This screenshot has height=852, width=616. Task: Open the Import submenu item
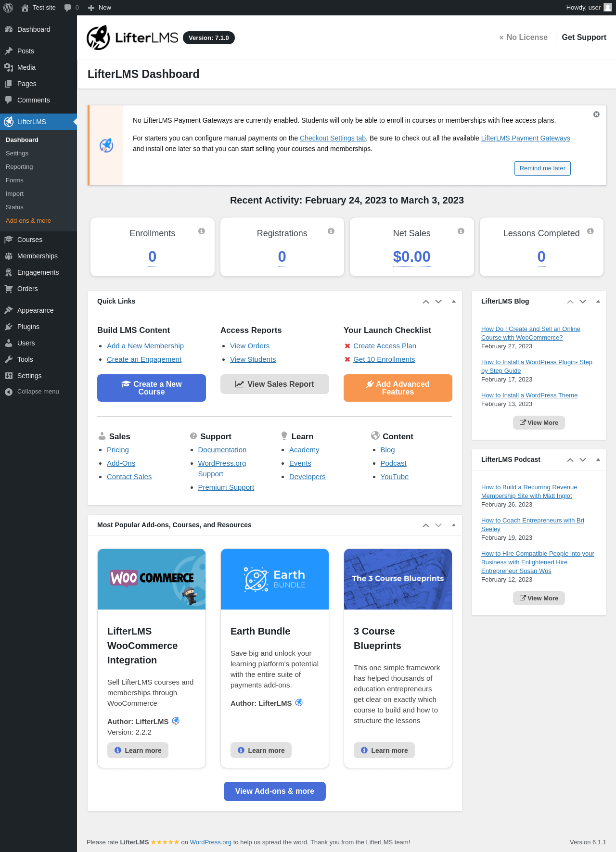[14, 194]
